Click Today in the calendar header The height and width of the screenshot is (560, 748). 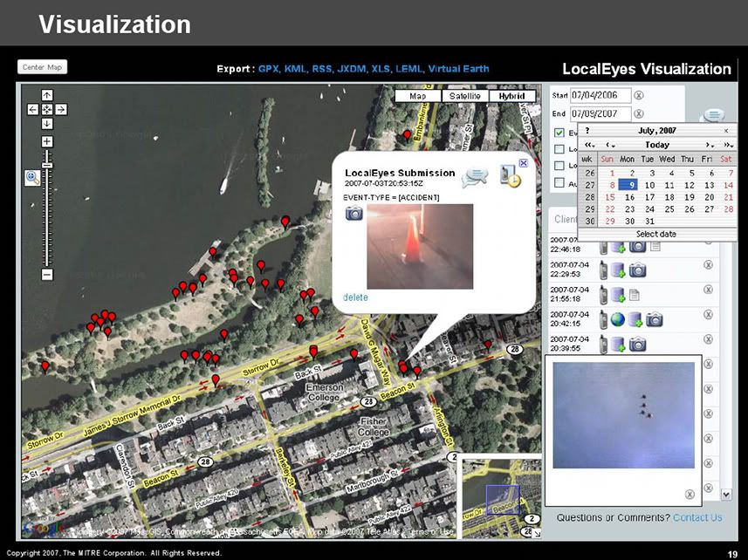tap(657, 145)
